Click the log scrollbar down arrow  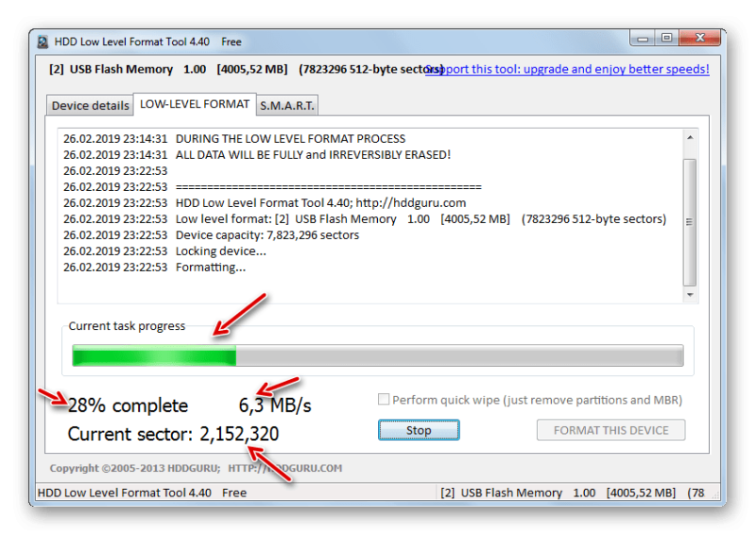(x=690, y=294)
